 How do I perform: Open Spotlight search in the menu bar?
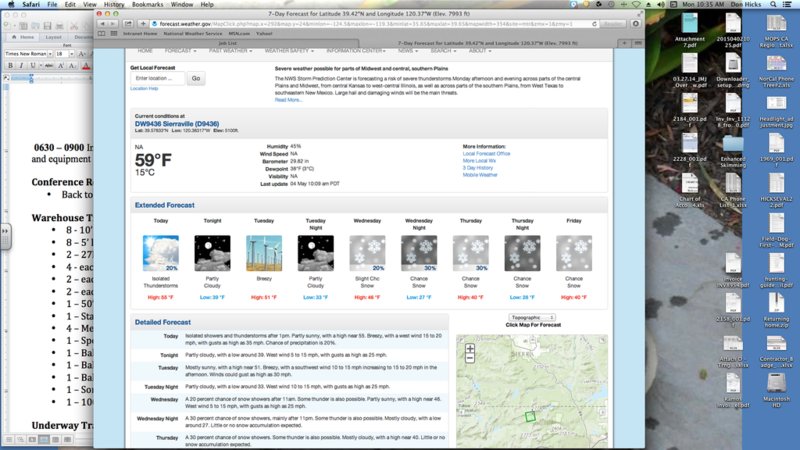tap(773, 4)
